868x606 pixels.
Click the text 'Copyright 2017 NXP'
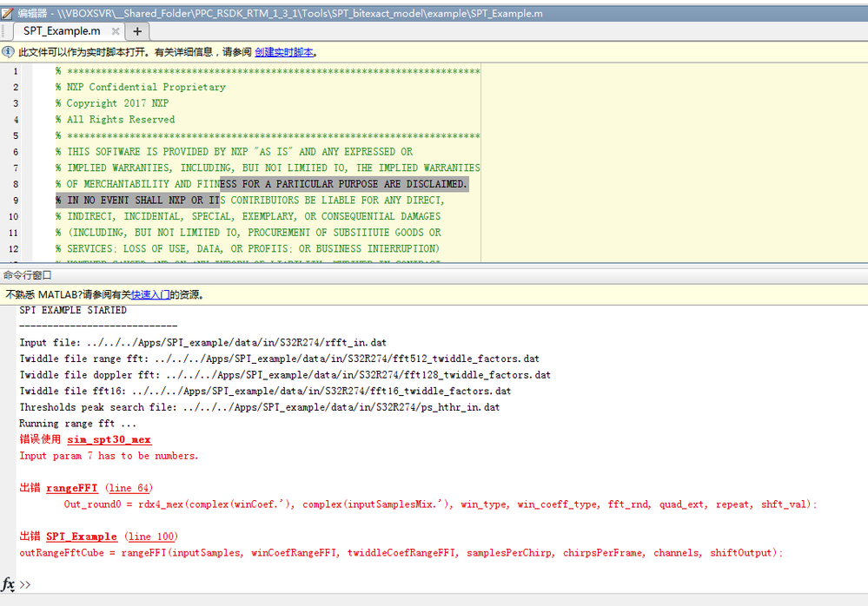[117, 102]
